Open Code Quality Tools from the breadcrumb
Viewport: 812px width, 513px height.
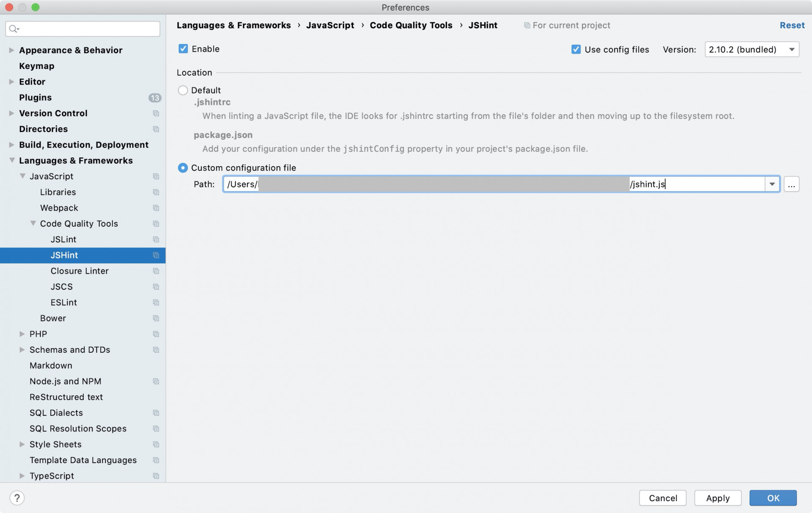click(411, 25)
